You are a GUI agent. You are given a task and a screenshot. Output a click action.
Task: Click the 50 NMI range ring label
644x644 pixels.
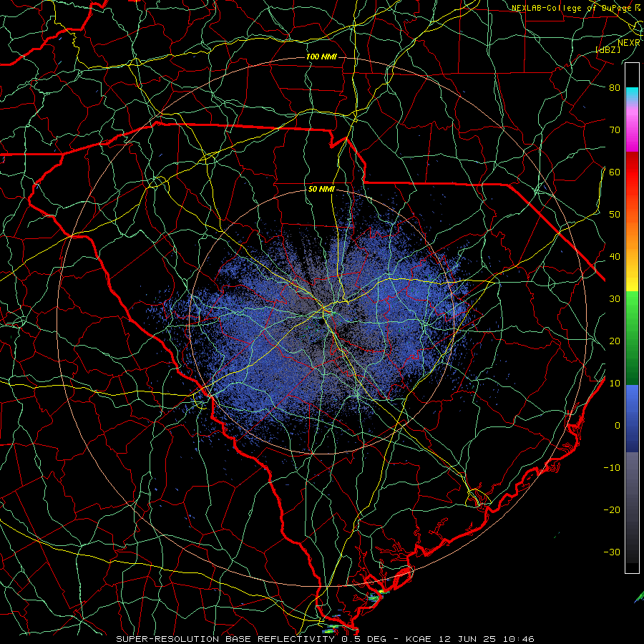(321, 190)
